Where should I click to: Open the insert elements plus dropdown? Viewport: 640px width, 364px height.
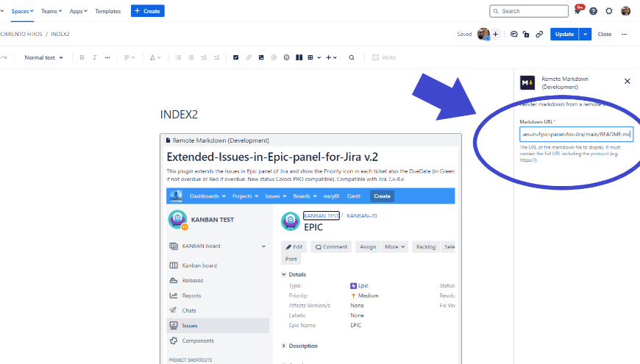331,57
